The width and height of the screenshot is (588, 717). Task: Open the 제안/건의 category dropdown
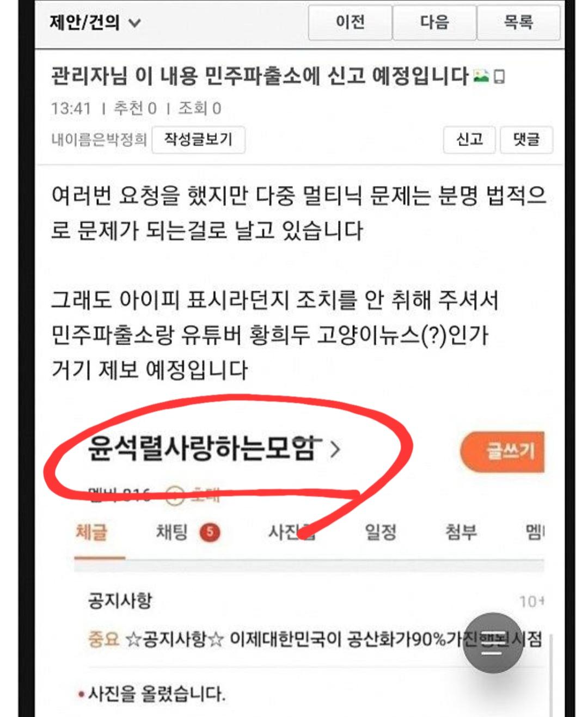pos(95,22)
